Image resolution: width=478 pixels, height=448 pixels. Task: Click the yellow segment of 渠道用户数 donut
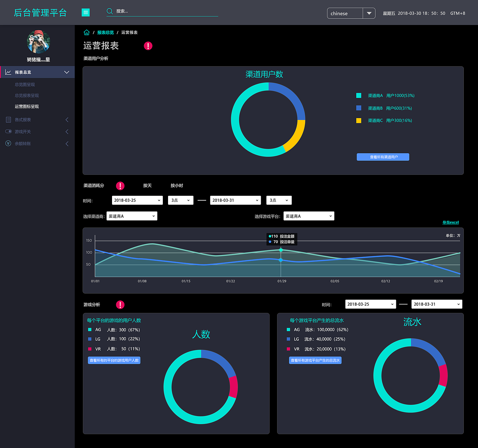(296, 135)
